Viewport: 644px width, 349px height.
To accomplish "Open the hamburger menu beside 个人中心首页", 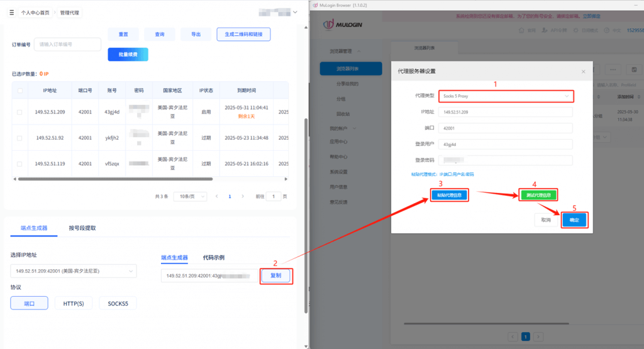I will pos(11,13).
